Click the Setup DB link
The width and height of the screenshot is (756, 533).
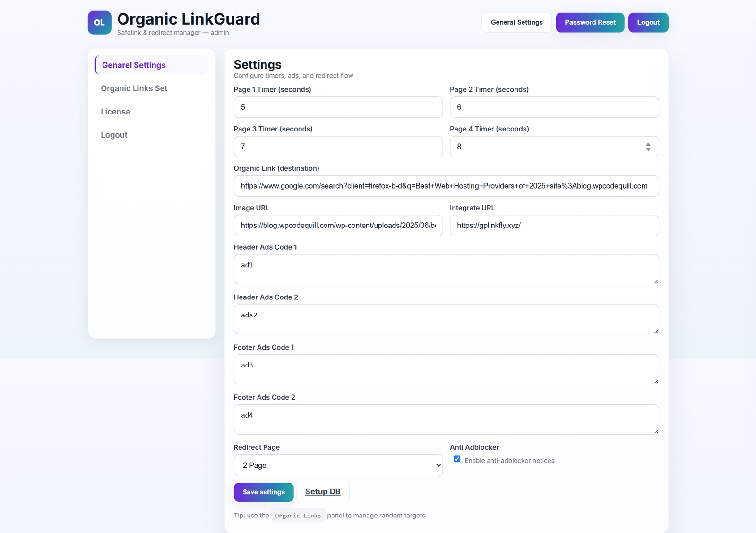tap(323, 492)
